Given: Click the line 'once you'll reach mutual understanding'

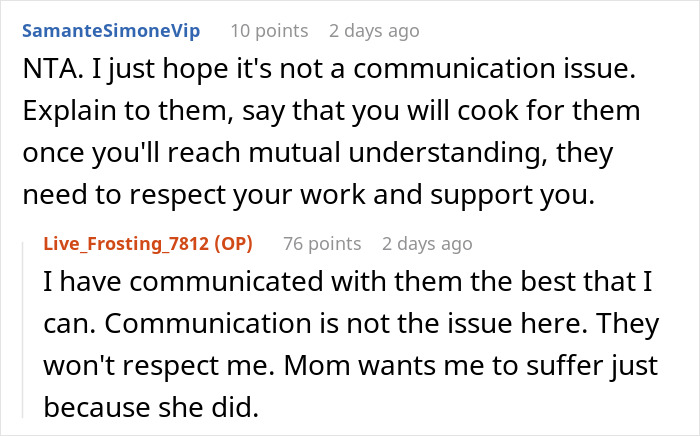Looking at the screenshot, I should click(x=318, y=153).
